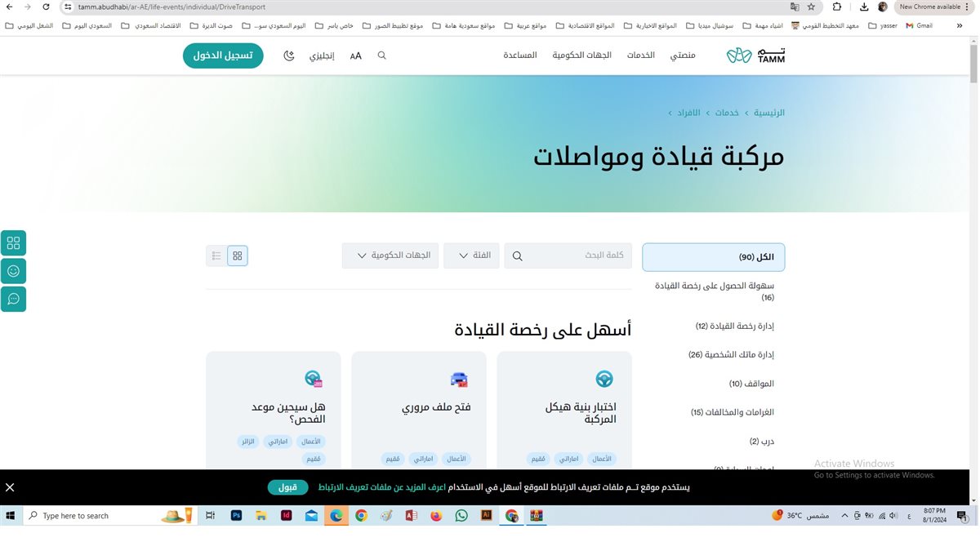The height and width of the screenshot is (551, 980).
Task: Click the AA text size icon
Action: [356, 56]
